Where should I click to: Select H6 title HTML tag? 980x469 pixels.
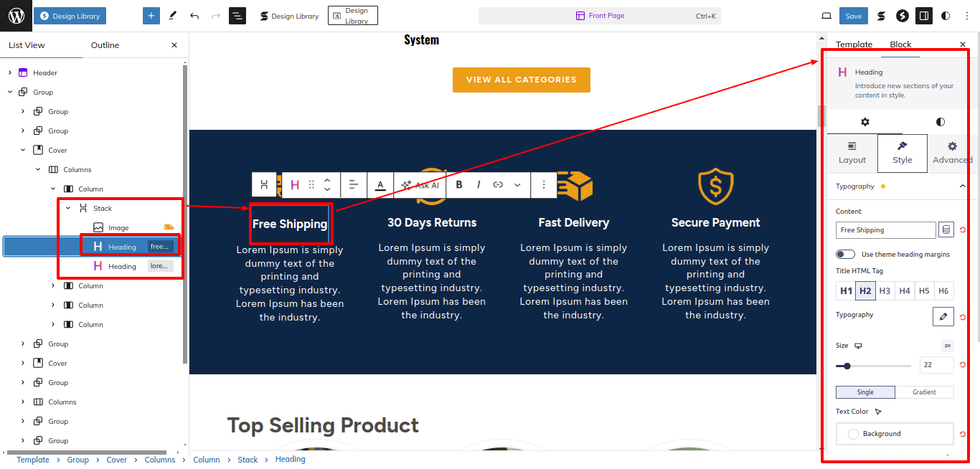point(943,291)
